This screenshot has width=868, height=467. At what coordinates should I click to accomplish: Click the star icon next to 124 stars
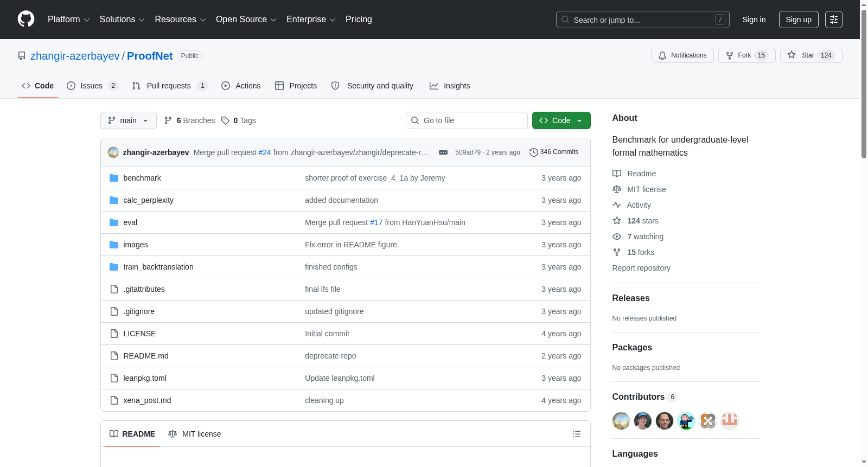tap(617, 221)
